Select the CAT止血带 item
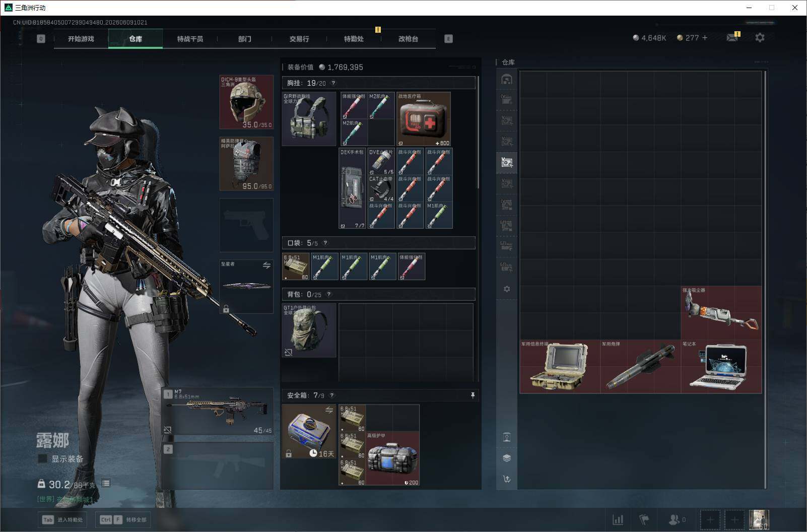 point(381,188)
